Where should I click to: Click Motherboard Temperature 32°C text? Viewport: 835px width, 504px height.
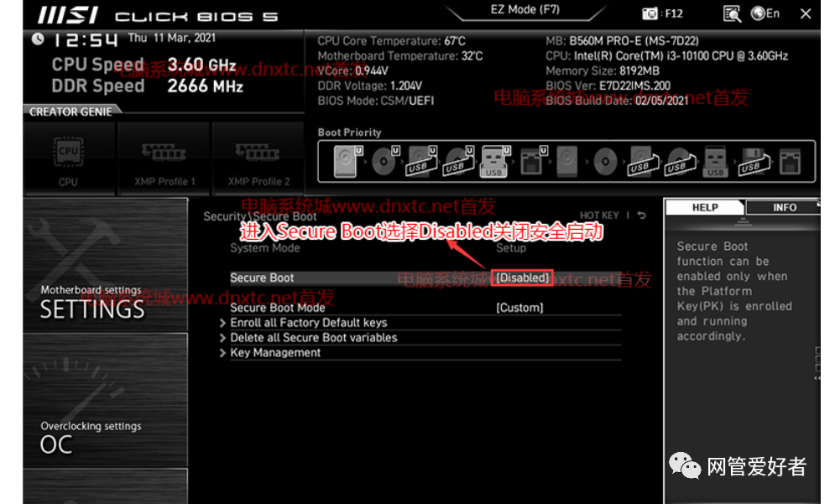click(x=400, y=56)
